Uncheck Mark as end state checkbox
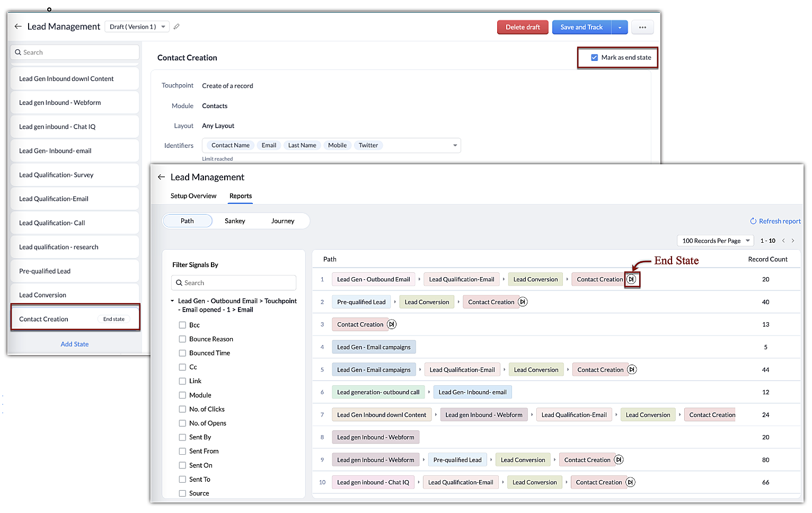Image resolution: width=812 pixels, height=513 pixels. tap(595, 58)
